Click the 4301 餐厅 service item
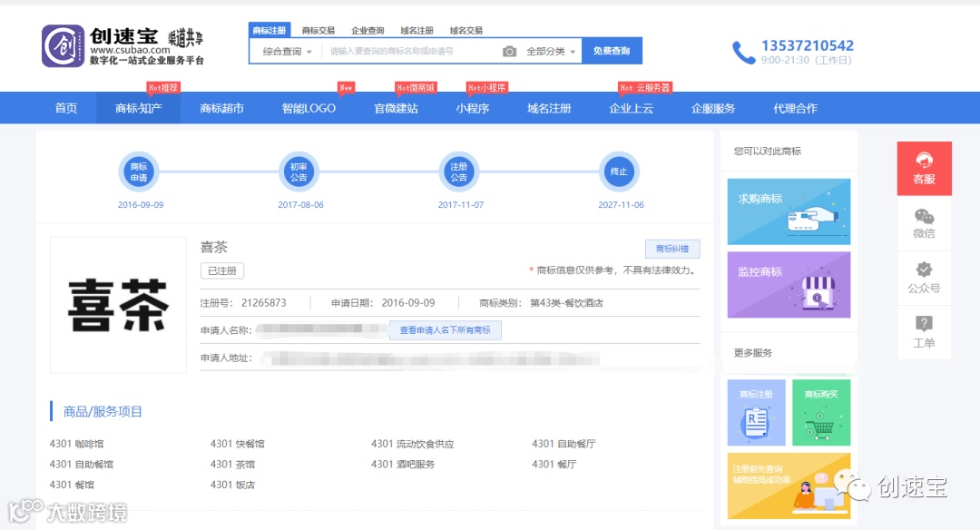 (x=554, y=465)
